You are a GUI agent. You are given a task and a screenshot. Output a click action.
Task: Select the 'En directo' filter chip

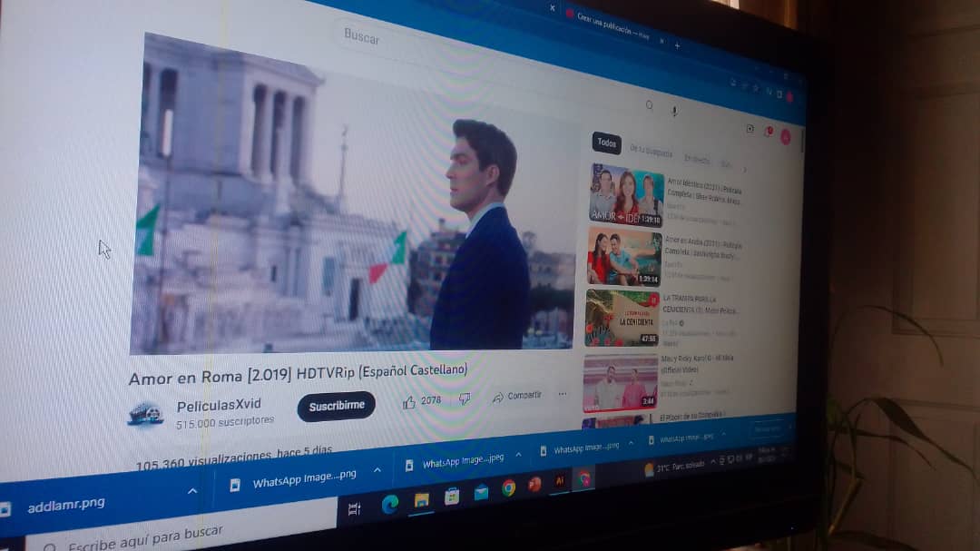coord(698,160)
